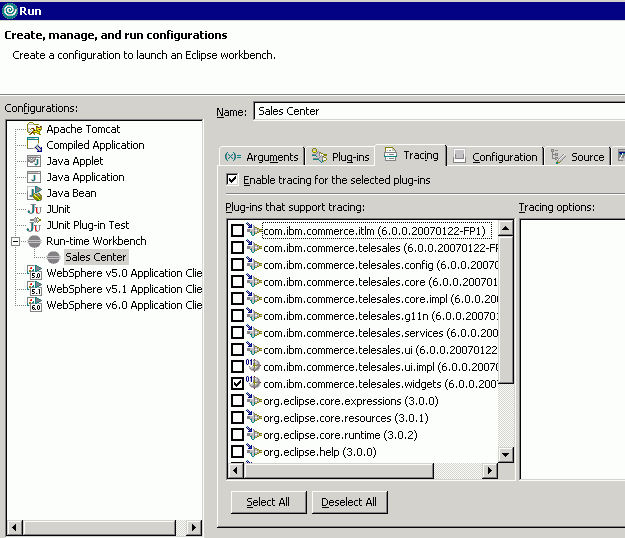625x538 pixels.
Task: Click the Run-time Workbench icon
Action: click(34, 241)
